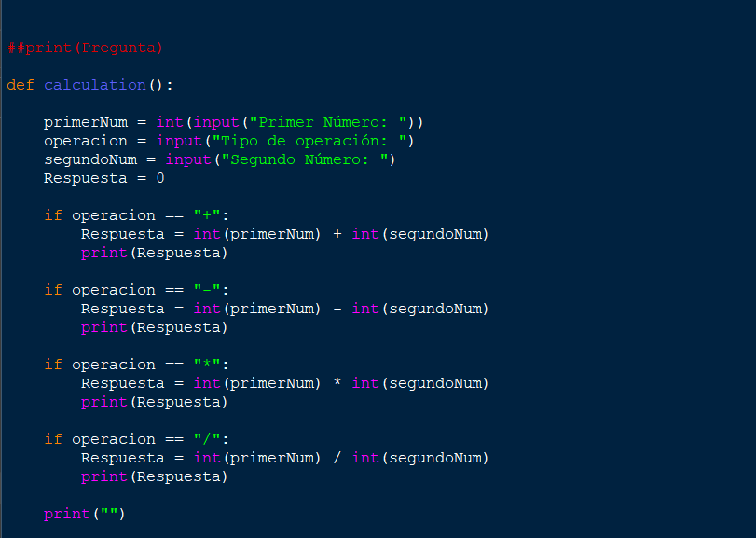Click the if keyword on the "+" line

click(53, 215)
